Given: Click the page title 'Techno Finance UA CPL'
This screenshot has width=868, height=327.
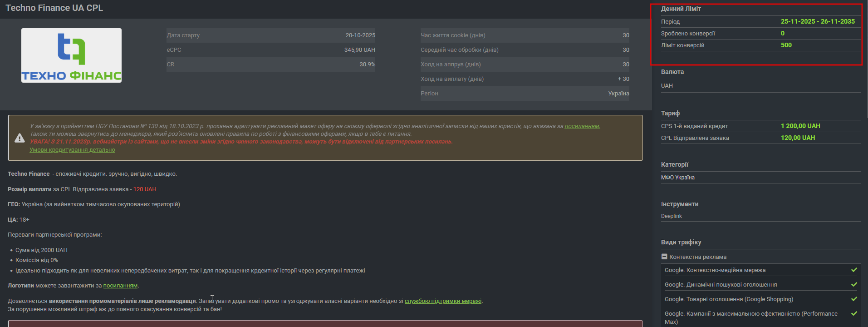Looking at the screenshot, I should coord(54,8).
